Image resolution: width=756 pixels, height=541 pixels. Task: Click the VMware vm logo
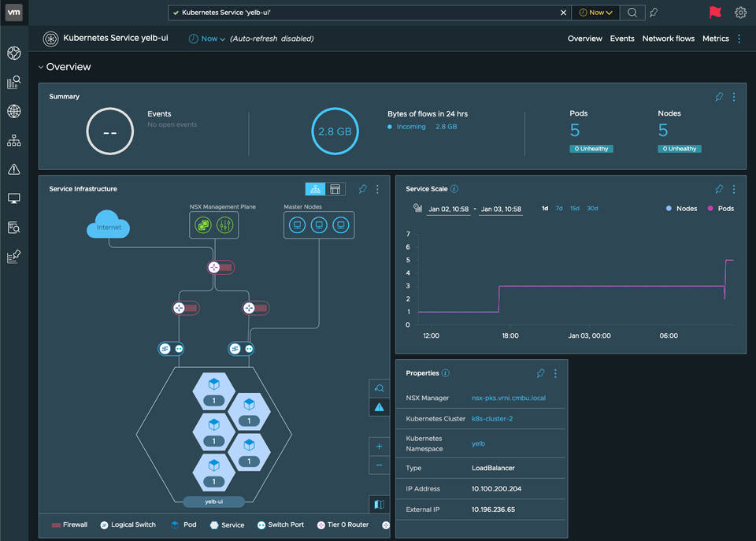[14, 13]
